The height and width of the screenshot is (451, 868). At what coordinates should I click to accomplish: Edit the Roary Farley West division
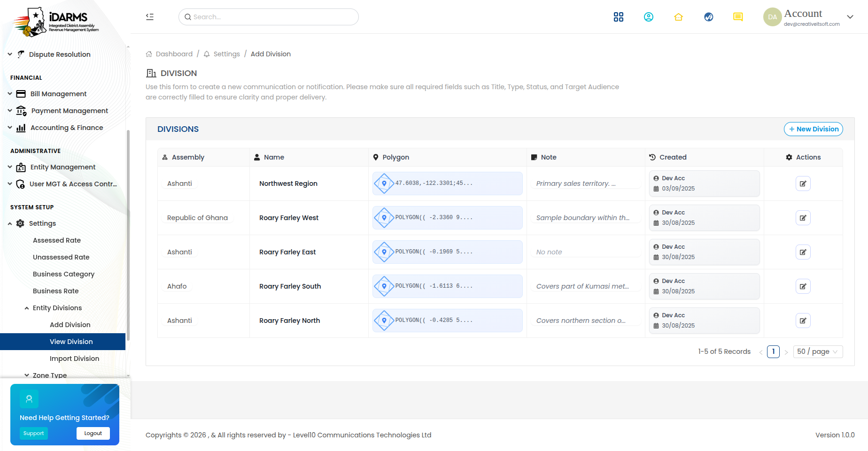[x=803, y=218]
